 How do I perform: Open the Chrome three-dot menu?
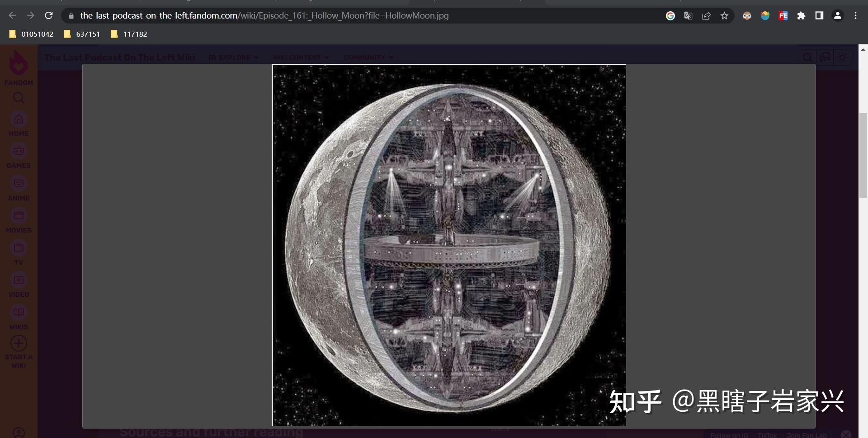[856, 15]
